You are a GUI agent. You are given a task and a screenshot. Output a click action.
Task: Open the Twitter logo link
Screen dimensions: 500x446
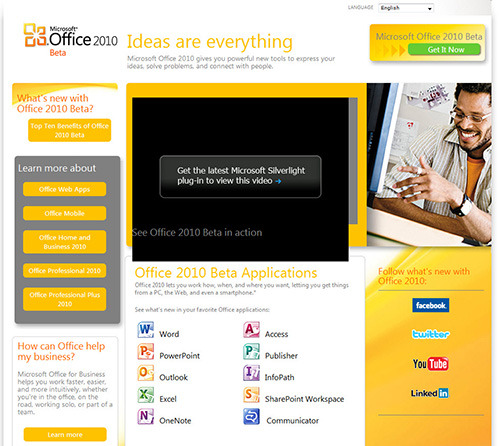(x=430, y=334)
